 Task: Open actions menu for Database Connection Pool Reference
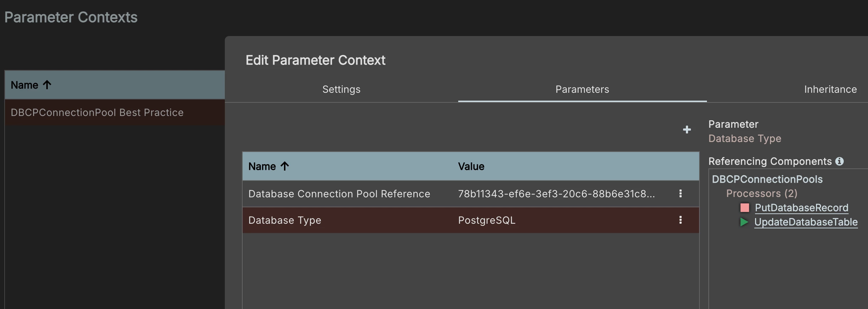pyautogui.click(x=680, y=193)
